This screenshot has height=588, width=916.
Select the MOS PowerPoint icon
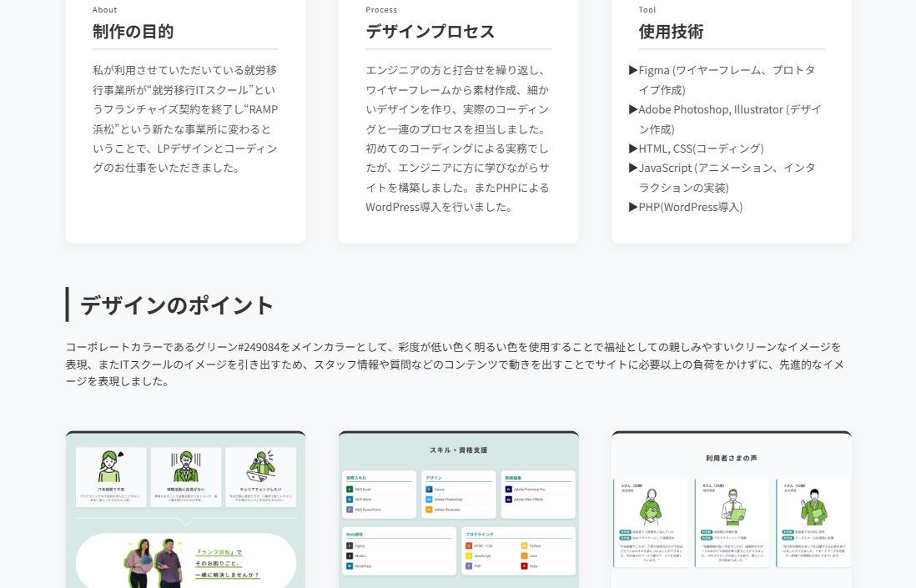(349, 510)
